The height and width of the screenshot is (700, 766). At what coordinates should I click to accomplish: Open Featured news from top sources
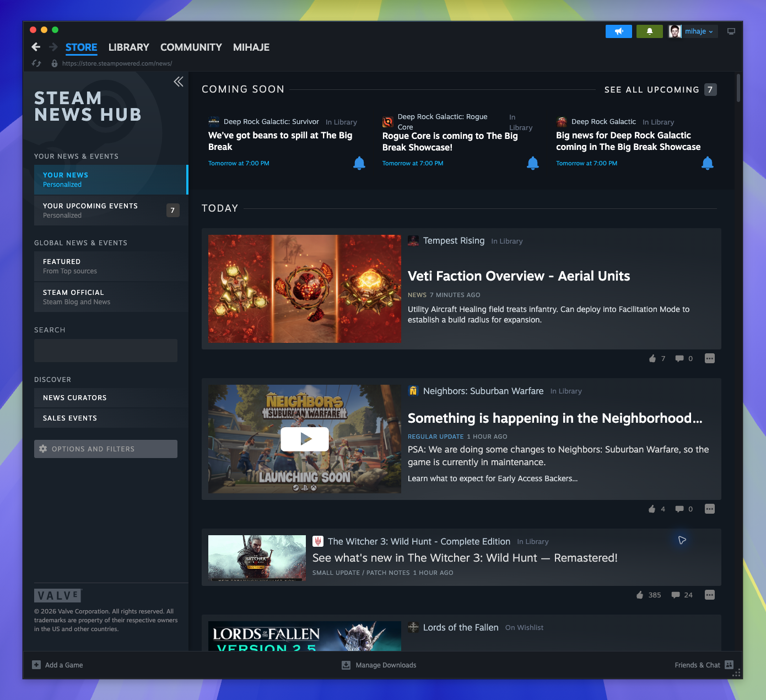pos(111,266)
